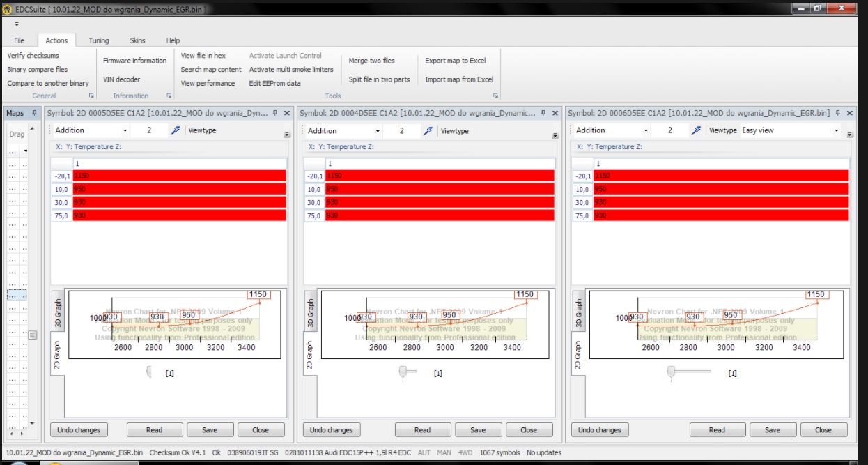868x465 pixels.
Task: Open the Help ribbon tab
Action: click(x=173, y=40)
